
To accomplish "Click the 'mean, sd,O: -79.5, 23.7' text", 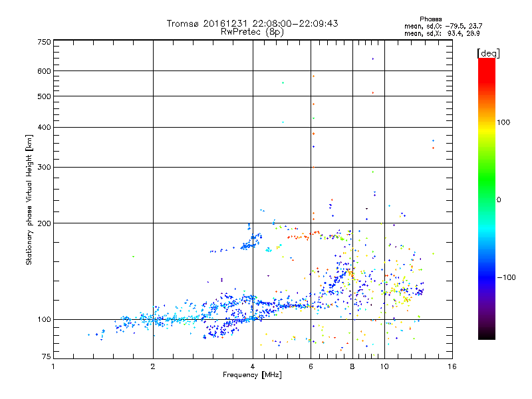I will 443,26.
